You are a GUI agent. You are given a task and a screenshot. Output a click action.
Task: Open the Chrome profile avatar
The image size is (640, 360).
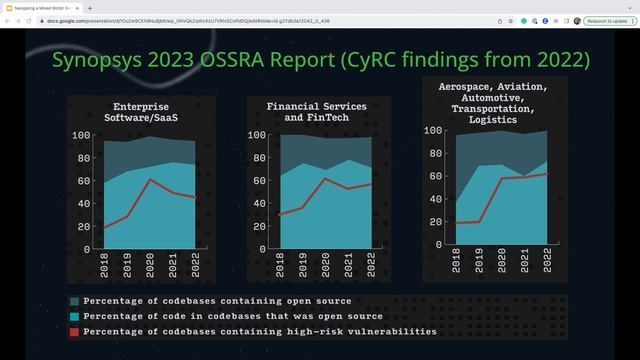click(577, 21)
